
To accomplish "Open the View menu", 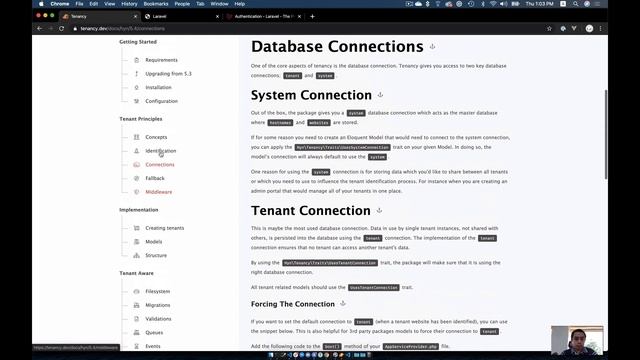I will click(x=109, y=4).
